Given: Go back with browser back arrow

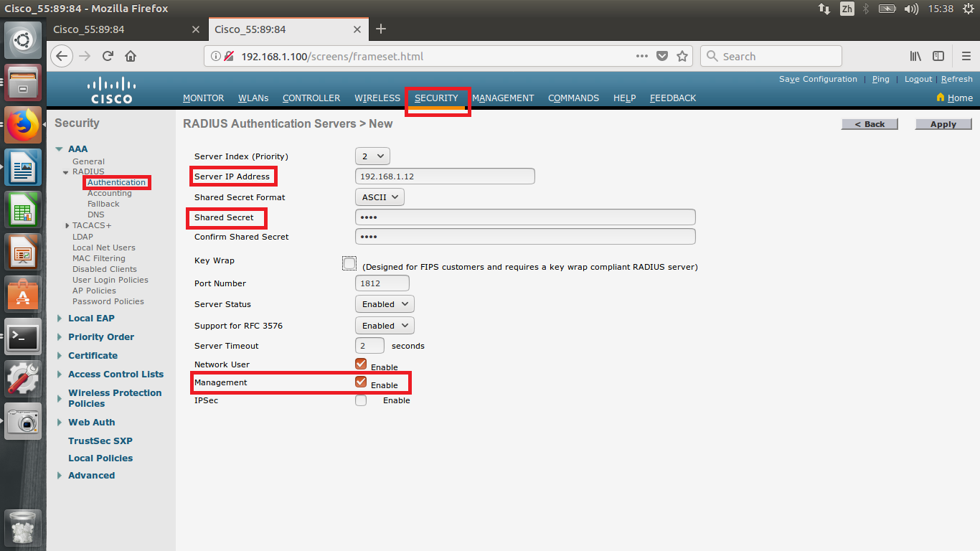Looking at the screenshot, I should 62,56.
